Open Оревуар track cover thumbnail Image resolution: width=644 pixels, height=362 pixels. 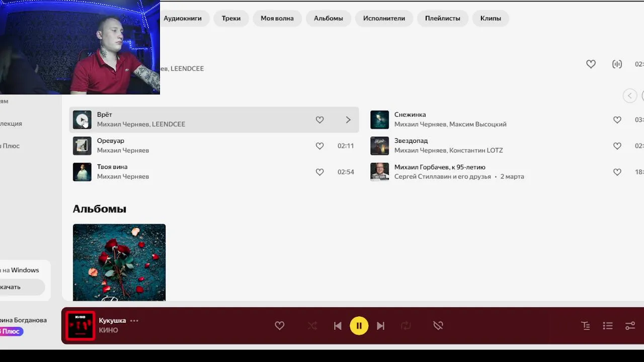(x=82, y=146)
